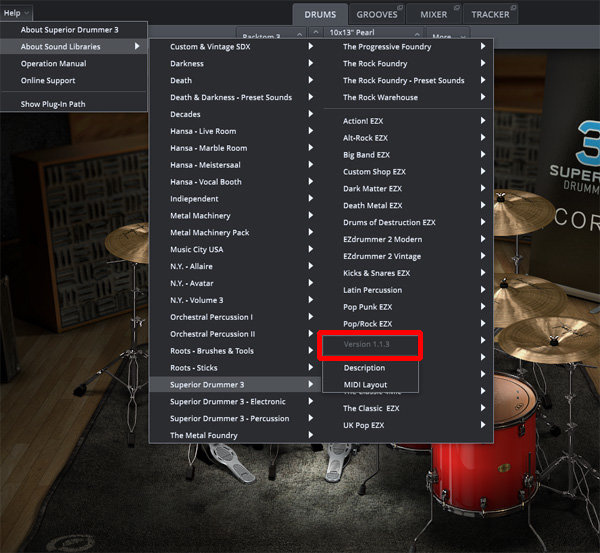Select EZdrummer 2 Vintage library
600x553 pixels.
[408, 256]
